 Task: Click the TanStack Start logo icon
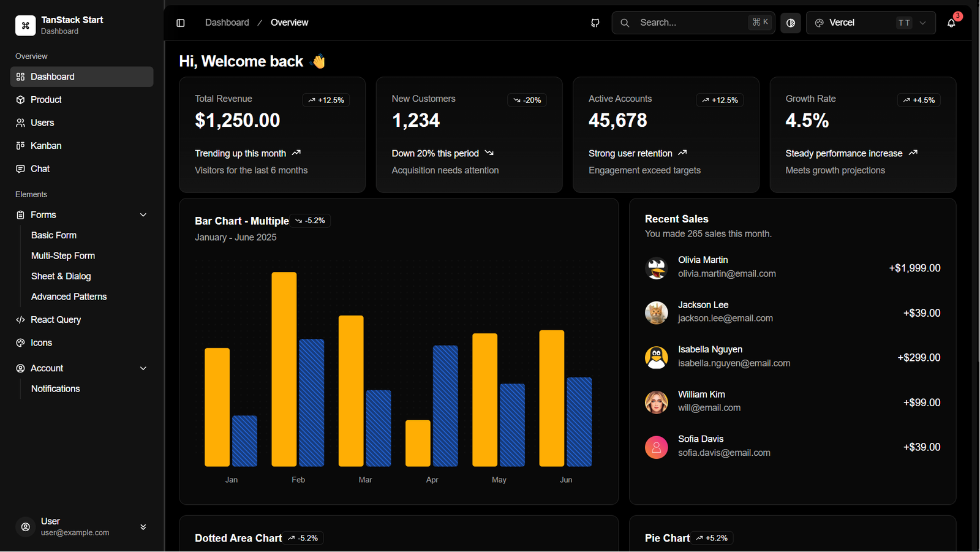tap(25, 25)
